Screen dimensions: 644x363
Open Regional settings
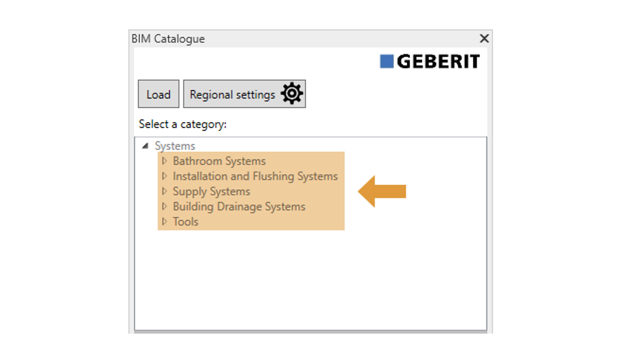[x=244, y=94]
